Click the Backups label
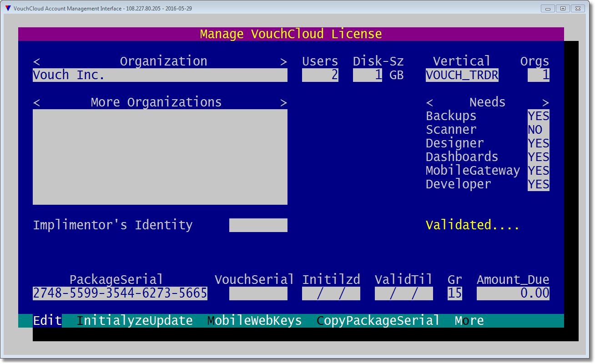 click(x=451, y=116)
